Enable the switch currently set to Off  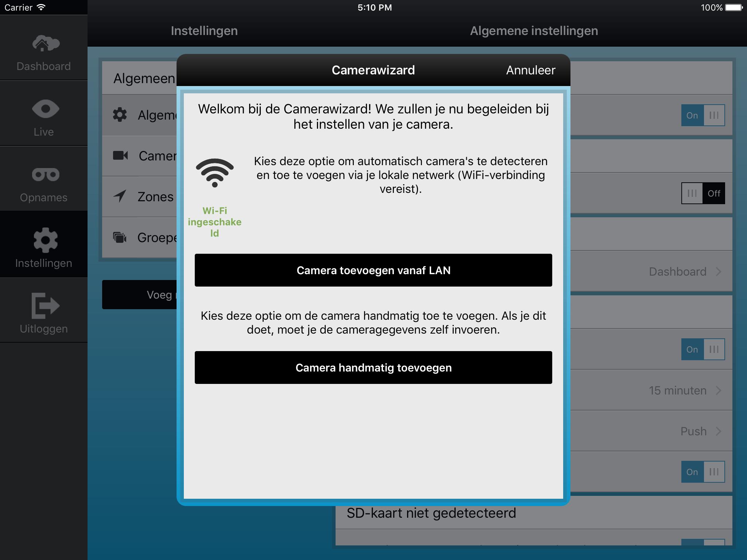(x=703, y=193)
